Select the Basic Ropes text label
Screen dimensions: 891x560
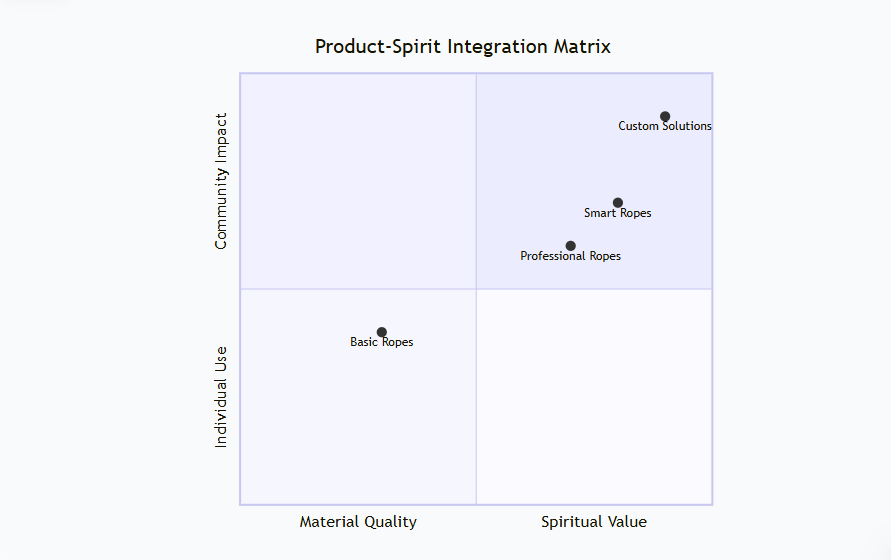click(x=382, y=343)
